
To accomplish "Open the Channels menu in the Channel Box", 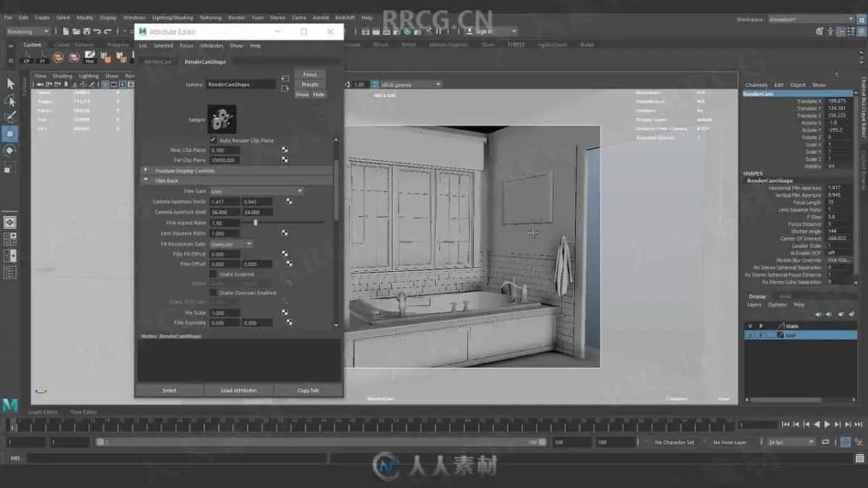I will pyautogui.click(x=756, y=85).
